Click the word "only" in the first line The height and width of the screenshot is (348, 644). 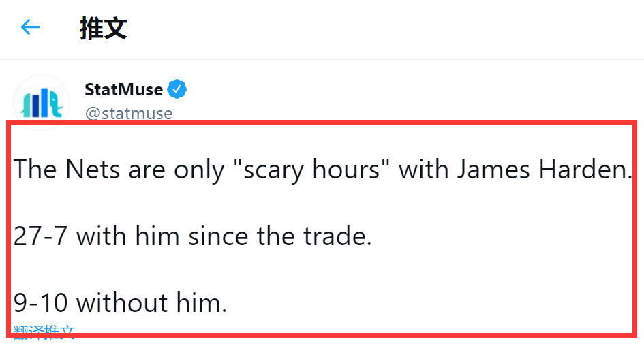(x=199, y=169)
